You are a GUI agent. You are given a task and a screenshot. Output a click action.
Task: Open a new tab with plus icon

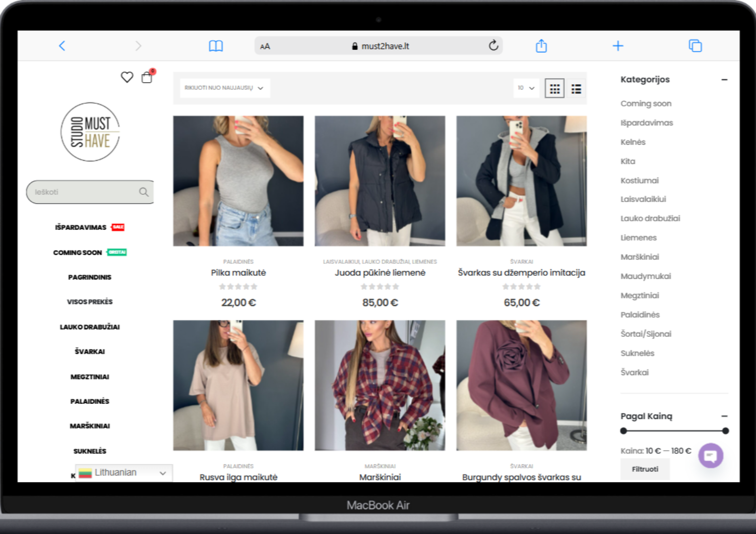click(x=618, y=46)
